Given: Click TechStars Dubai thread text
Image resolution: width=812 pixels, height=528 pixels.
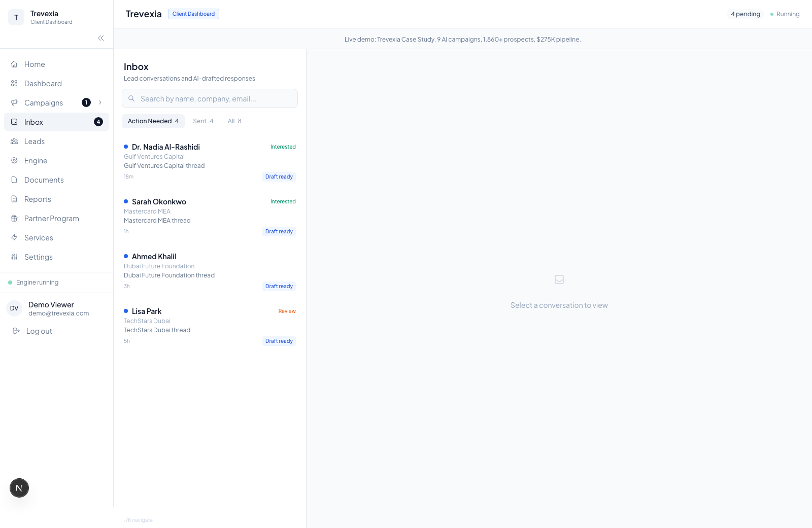Looking at the screenshot, I should coord(157,330).
